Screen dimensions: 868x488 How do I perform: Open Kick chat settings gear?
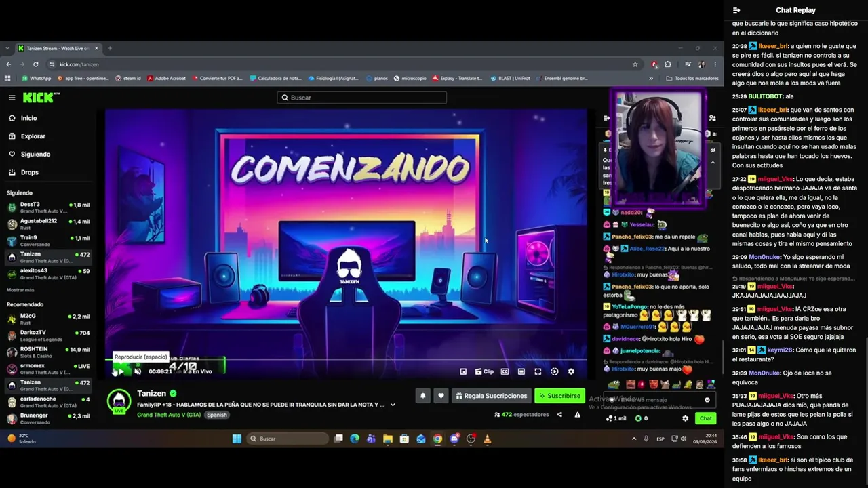pos(685,418)
